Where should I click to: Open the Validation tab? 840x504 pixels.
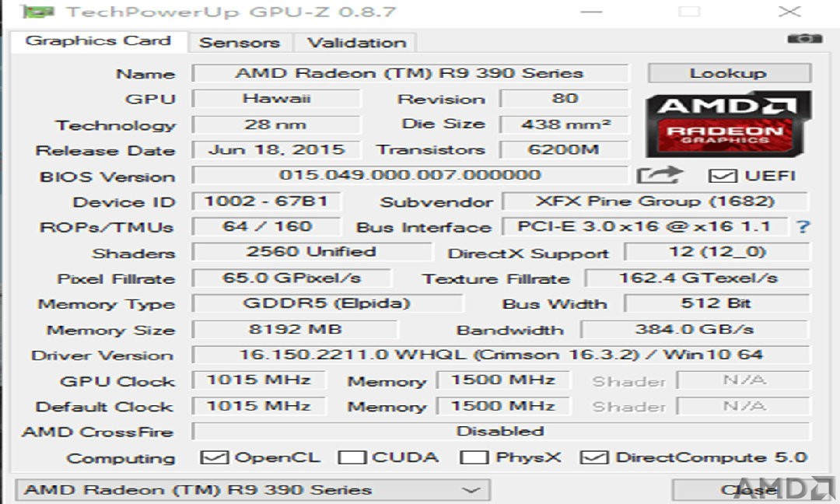[357, 42]
